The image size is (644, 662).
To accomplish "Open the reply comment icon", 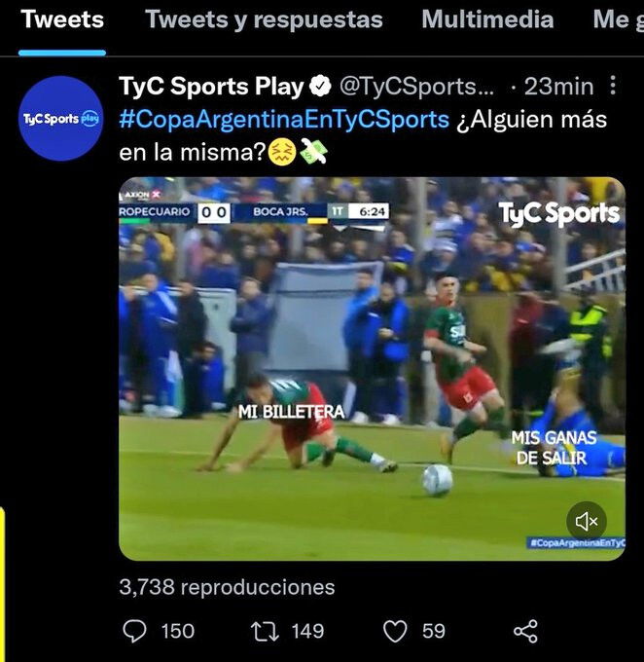I will [134, 631].
